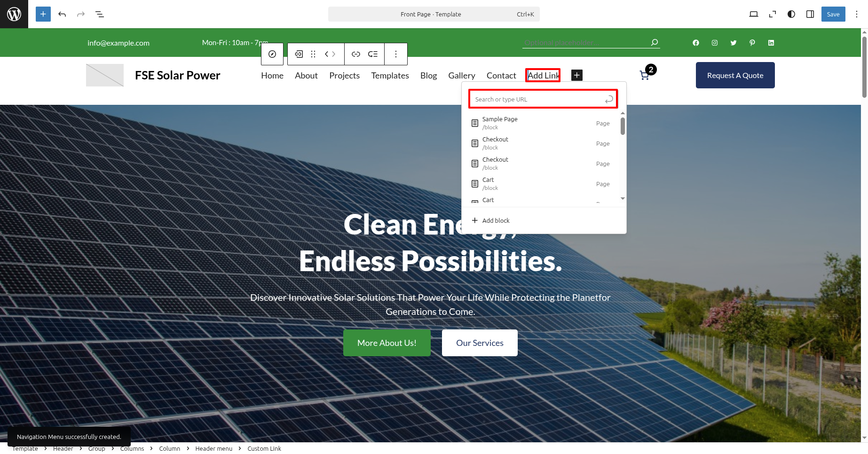Viewport: 868px width, 454px height.
Task: Open the WordPress site menu logo
Action: click(x=14, y=14)
